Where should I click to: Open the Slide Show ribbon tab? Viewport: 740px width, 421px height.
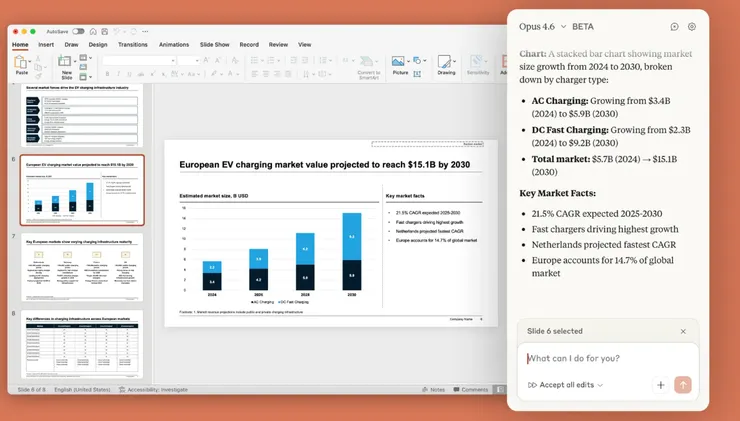point(214,44)
